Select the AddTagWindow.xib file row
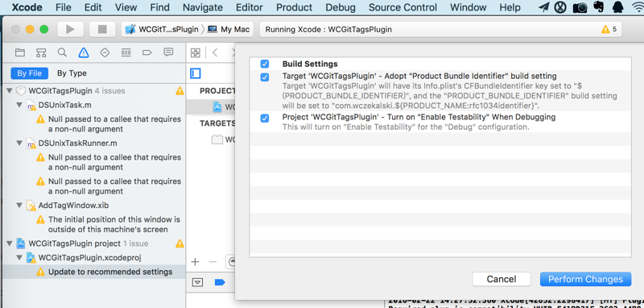 pos(94,205)
